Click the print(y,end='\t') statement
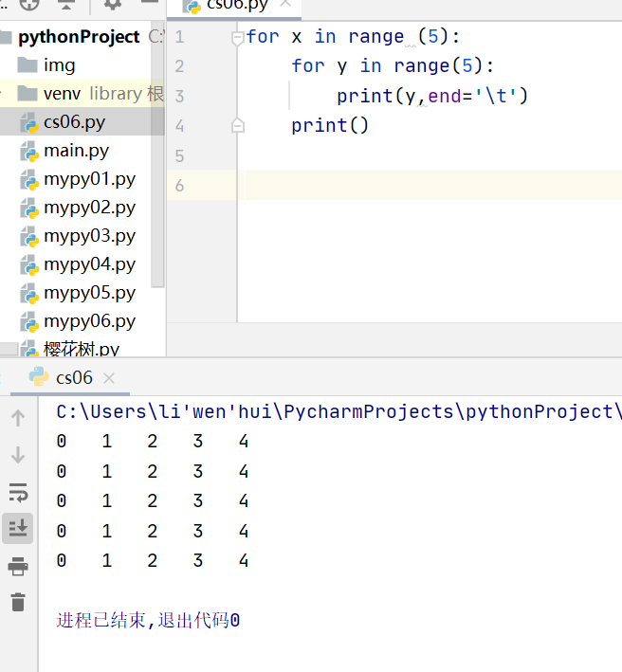The height and width of the screenshot is (672, 622). [x=432, y=96]
